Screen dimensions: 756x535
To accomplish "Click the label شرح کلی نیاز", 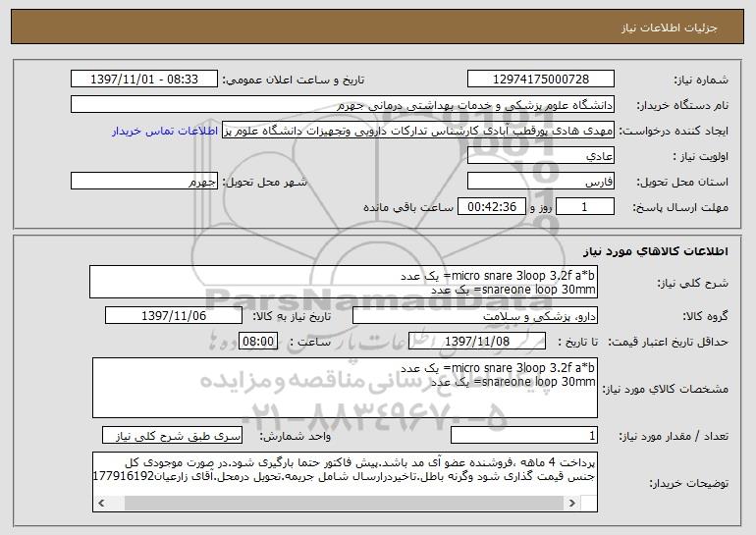I will tap(693, 283).
